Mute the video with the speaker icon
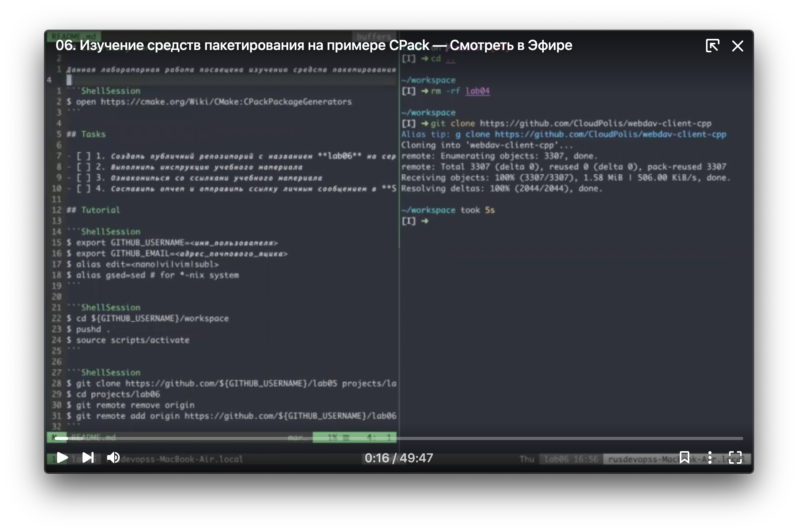The width and height of the screenshot is (798, 532). (x=113, y=457)
